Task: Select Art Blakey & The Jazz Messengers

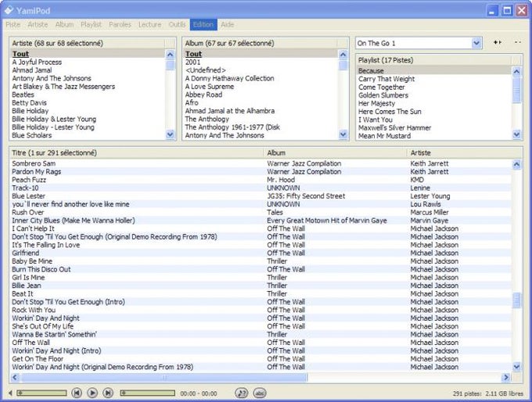Action: coord(88,87)
